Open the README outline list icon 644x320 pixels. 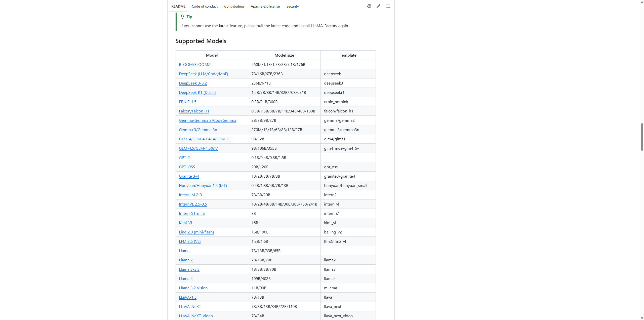(388, 6)
